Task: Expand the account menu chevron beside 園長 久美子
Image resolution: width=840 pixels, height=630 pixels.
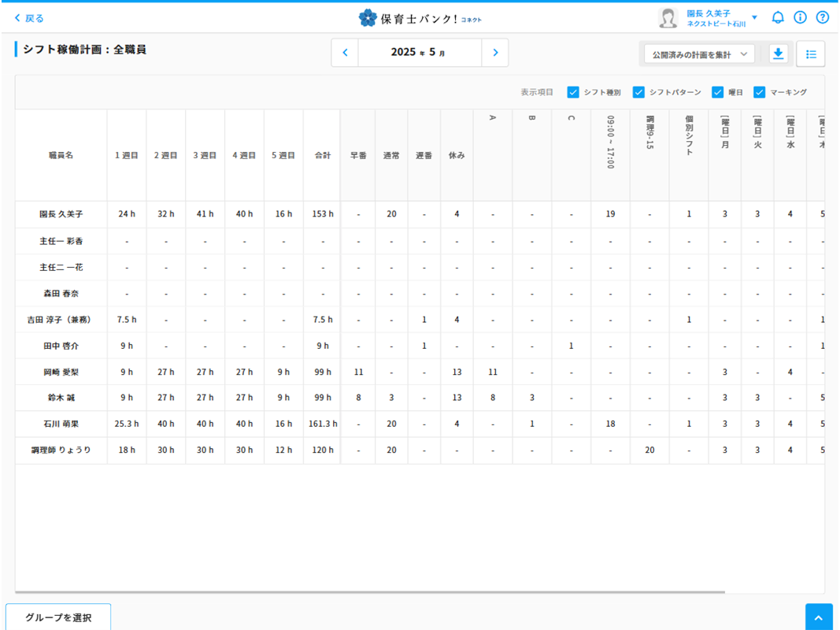Action: pos(754,17)
